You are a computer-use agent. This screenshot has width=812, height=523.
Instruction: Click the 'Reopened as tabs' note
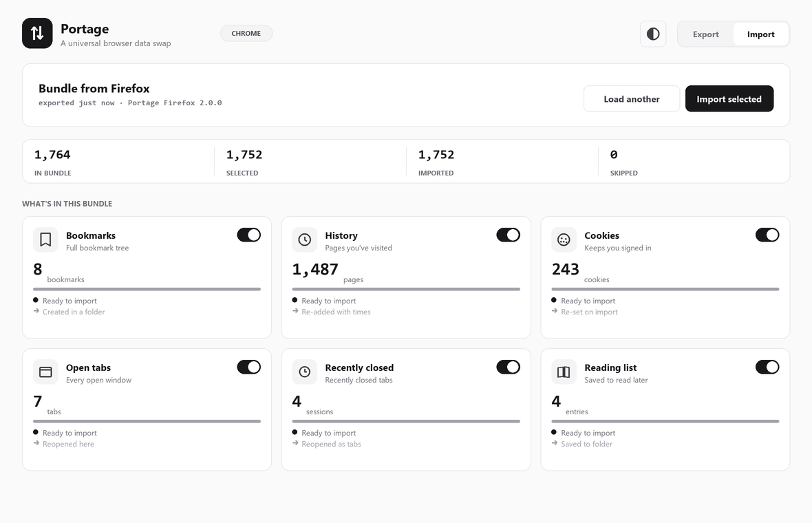(x=332, y=444)
